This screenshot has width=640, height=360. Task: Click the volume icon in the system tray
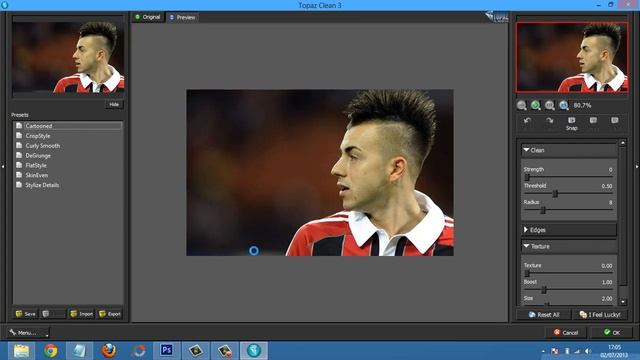[x=588, y=351]
